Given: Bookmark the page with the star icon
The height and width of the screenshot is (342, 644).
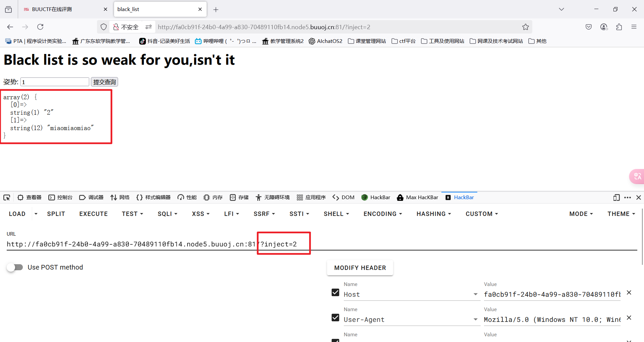Looking at the screenshot, I should pyautogui.click(x=525, y=27).
